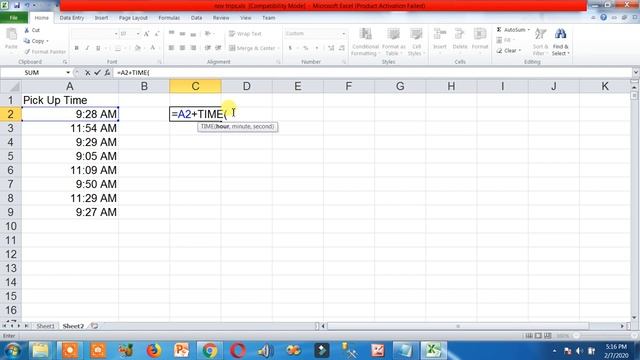Open the Name Box dropdown arrow
Image resolution: width=640 pixels, height=360 pixels.
click(x=68, y=73)
